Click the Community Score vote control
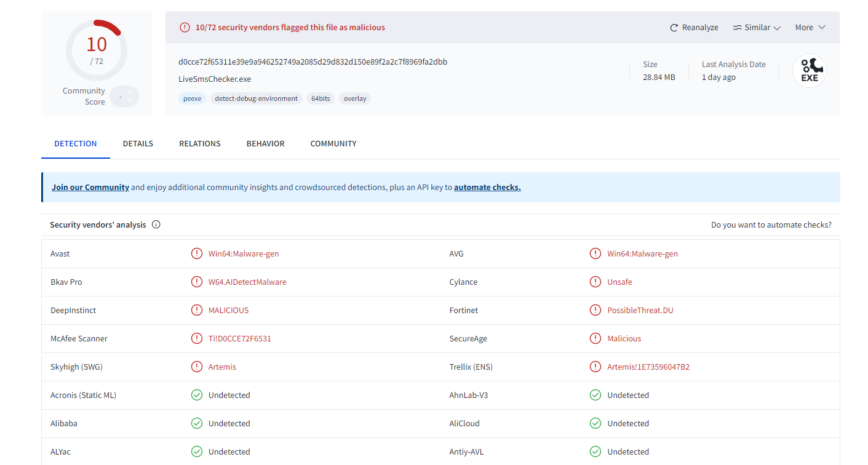This screenshot has width=868, height=465. click(x=125, y=97)
